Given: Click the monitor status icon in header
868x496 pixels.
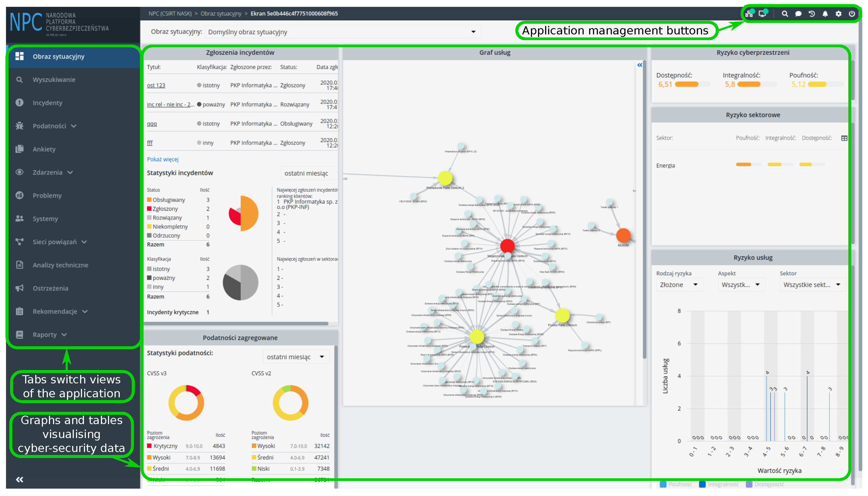Looking at the screenshot, I should (763, 14).
